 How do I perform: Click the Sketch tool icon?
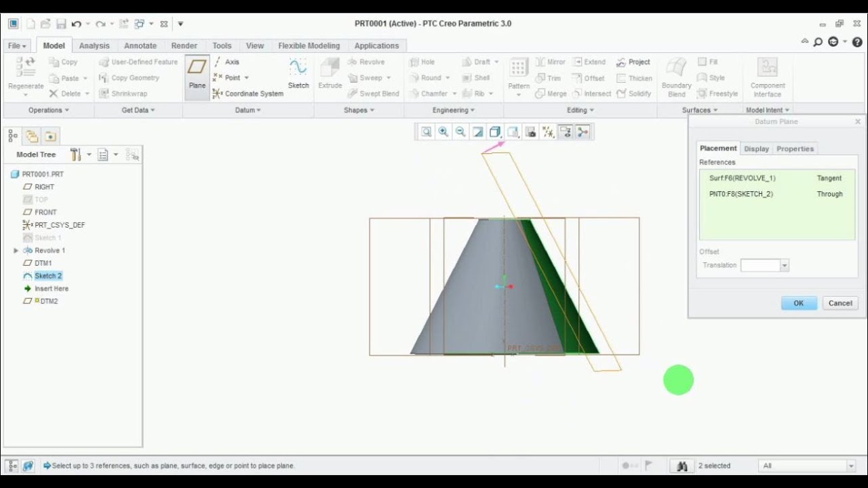tap(298, 73)
